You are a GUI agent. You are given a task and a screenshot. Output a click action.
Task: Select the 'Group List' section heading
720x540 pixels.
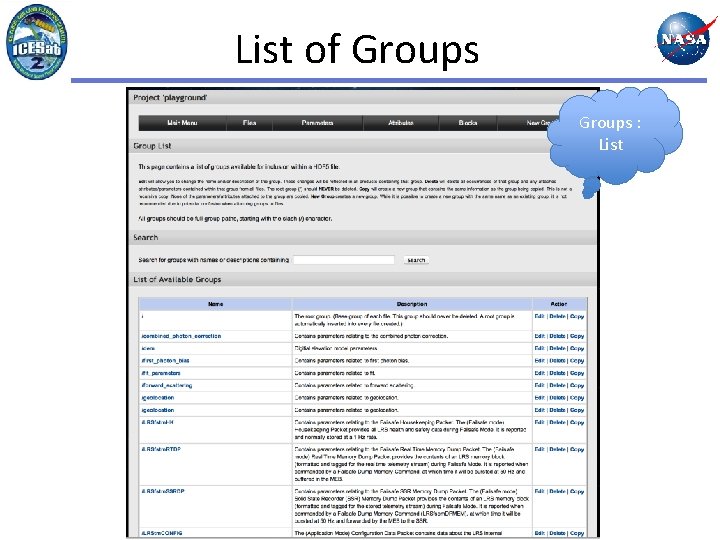tap(152, 146)
